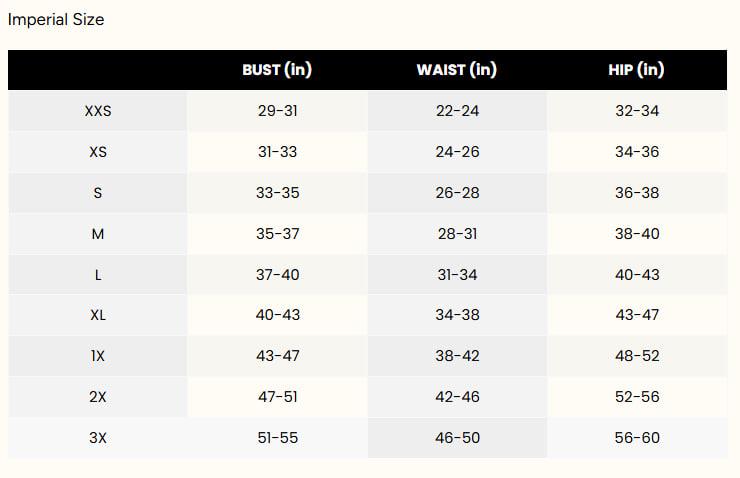Select the 24-26 waist measurement cell
Image resolution: width=740 pixels, height=478 pixels.
click(x=457, y=152)
